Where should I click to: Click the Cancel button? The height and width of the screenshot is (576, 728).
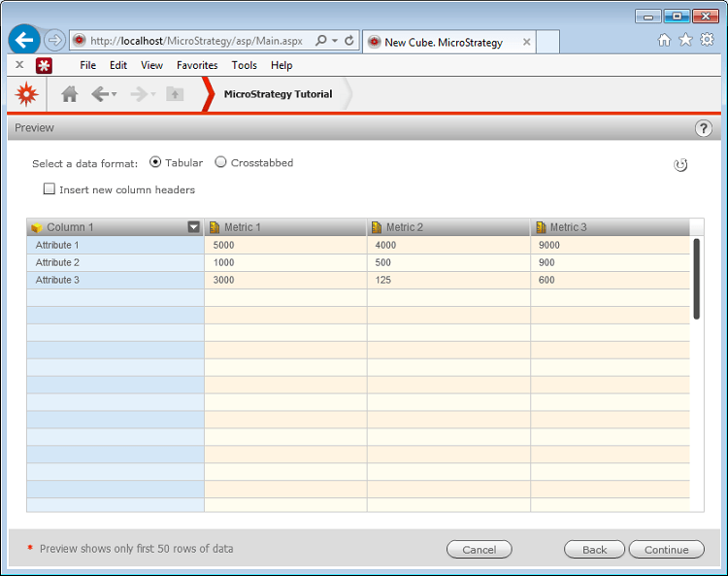click(x=479, y=549)
